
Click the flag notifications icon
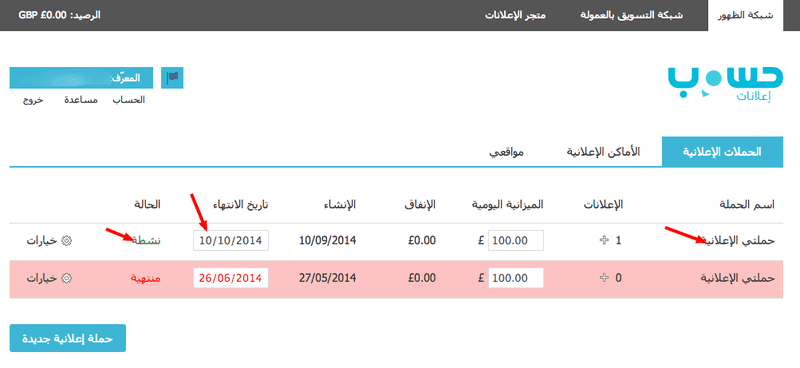pyautogui.click(x=172, y=78)
